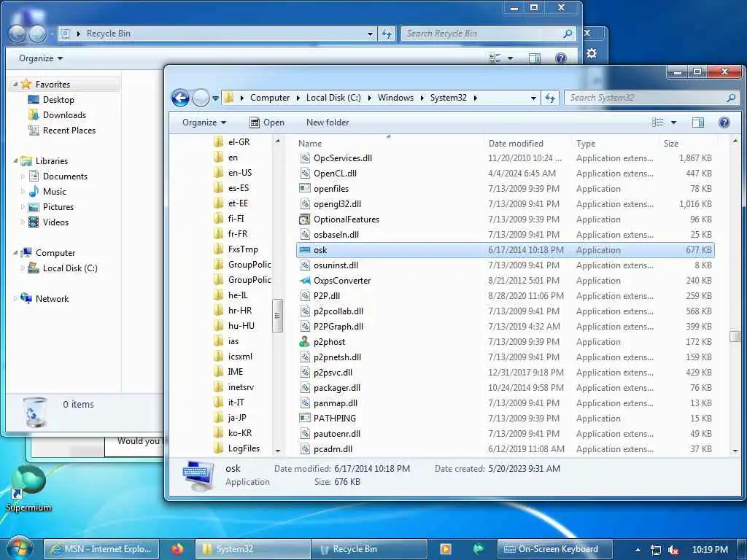Expand the address bar history dropdown in System32
The image size is (747, 560).
533,98
